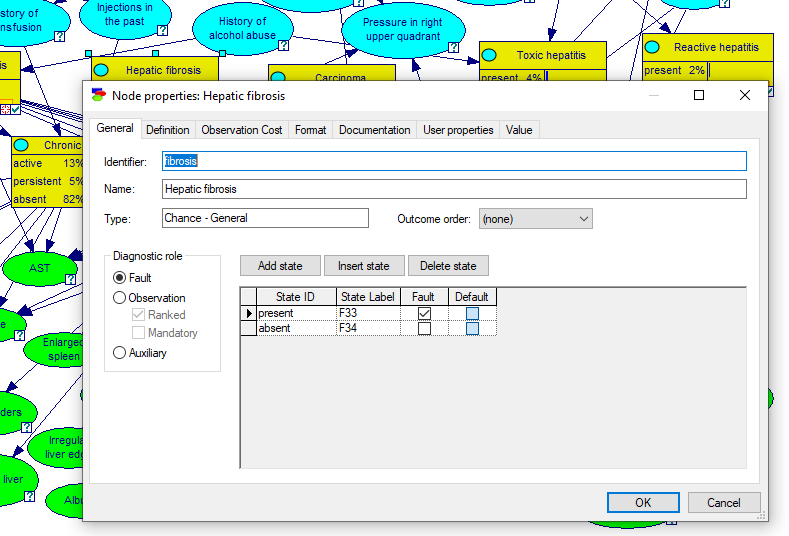Switch to the Value tab

point(519,130)
